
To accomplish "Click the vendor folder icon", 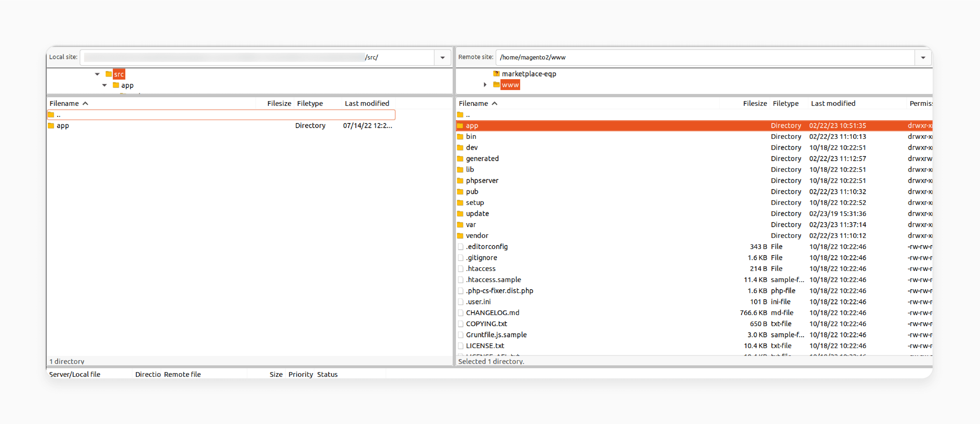I will click(460, 236).
